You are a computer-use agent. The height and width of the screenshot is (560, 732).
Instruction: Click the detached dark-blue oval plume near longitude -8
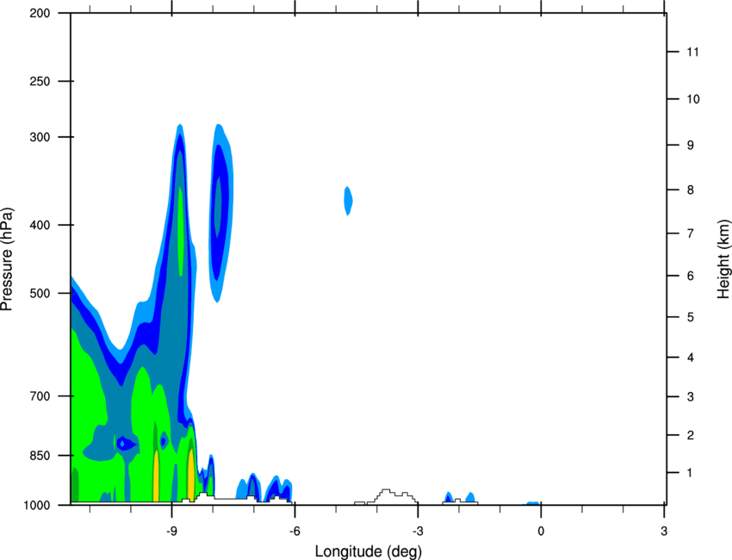point(220,213)
